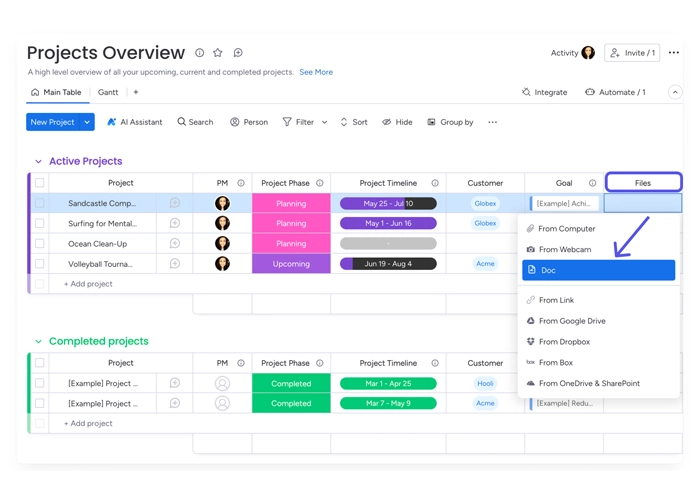
Task: Click the board info icon beside Projects Overview
Action: (x=200, y=53)
